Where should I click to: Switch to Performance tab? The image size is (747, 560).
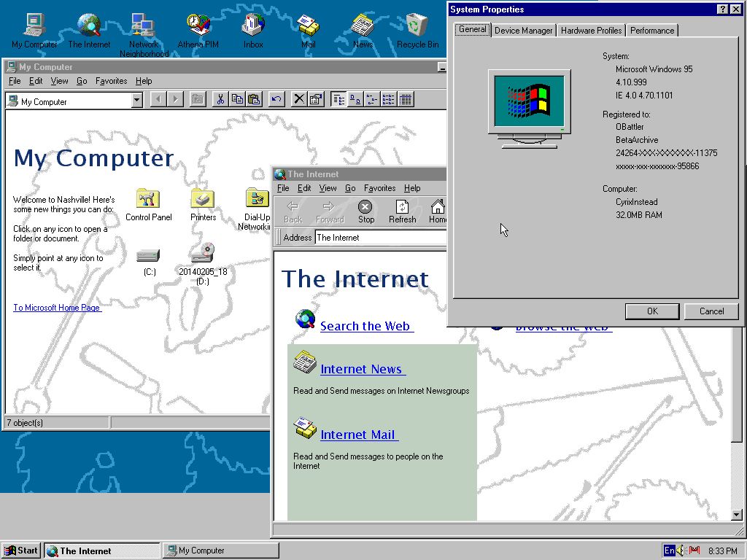[x=651, y=31]
